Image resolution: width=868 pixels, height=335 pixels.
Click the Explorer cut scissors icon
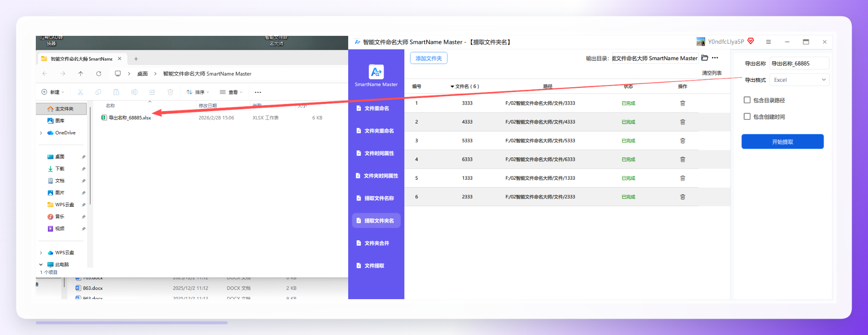point(80,92)
